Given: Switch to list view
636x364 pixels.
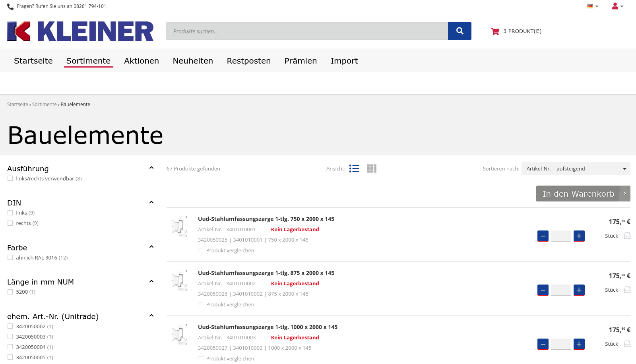Looking at the screenshot, I should [354, 168].
